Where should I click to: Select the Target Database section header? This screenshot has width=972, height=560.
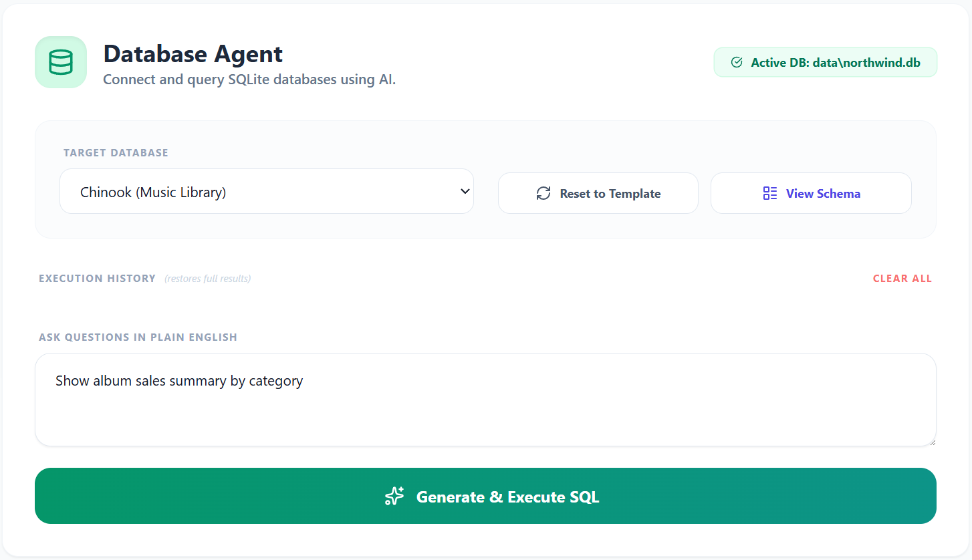(x=115, y=152)
